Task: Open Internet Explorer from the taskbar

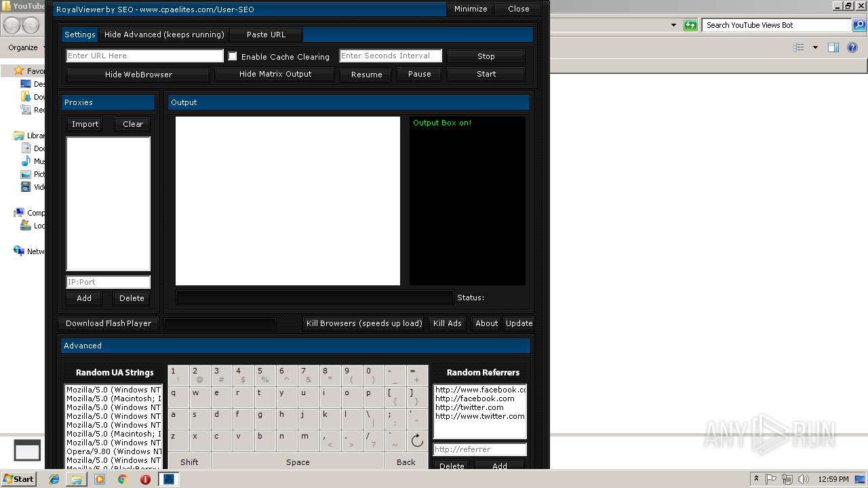Action: coord(54,479)
